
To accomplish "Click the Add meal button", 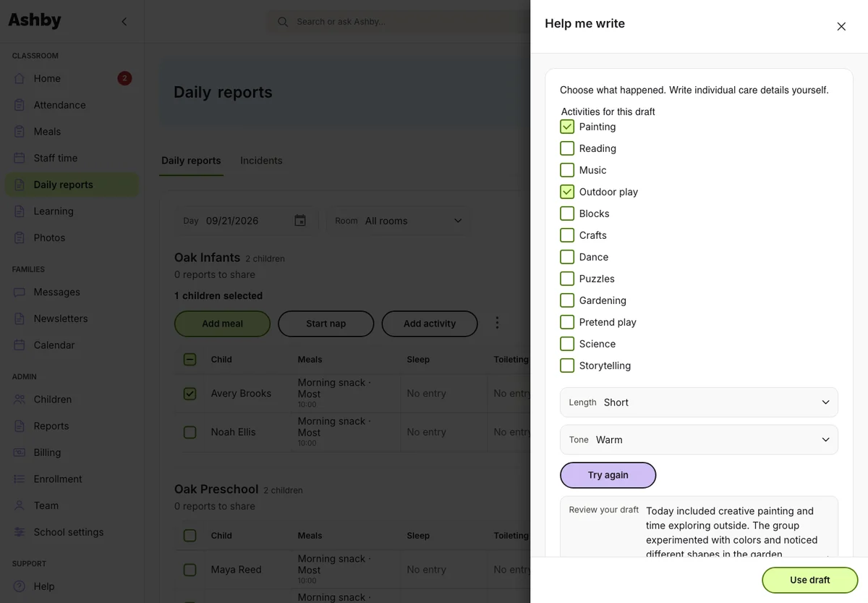I will pyautogui.click(x=222, y=324).
